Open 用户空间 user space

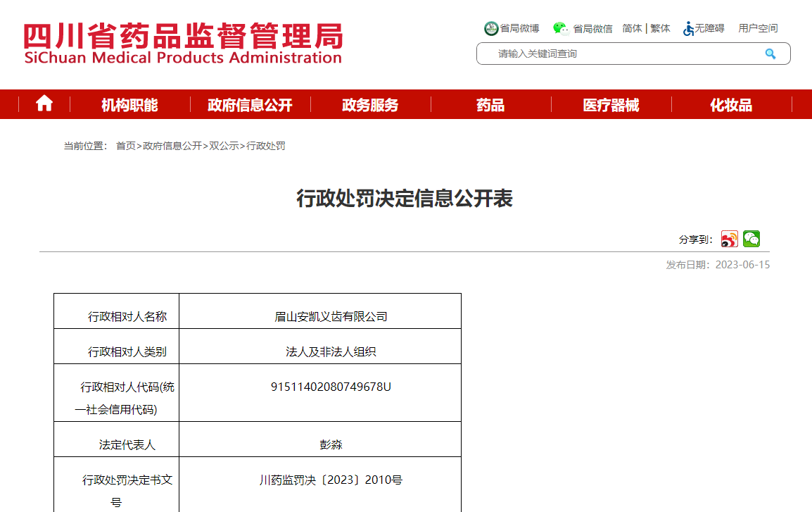[758, 28]
